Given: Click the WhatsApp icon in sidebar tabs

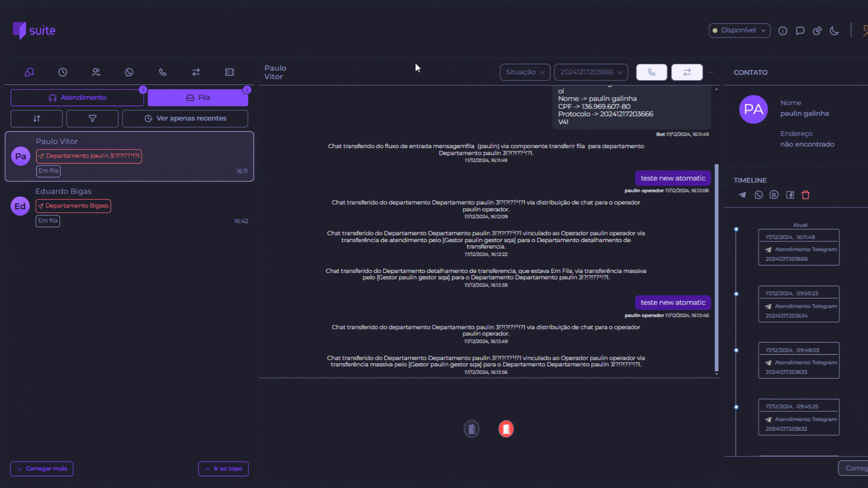Looking at the screenshot, I should pos(129,72).
